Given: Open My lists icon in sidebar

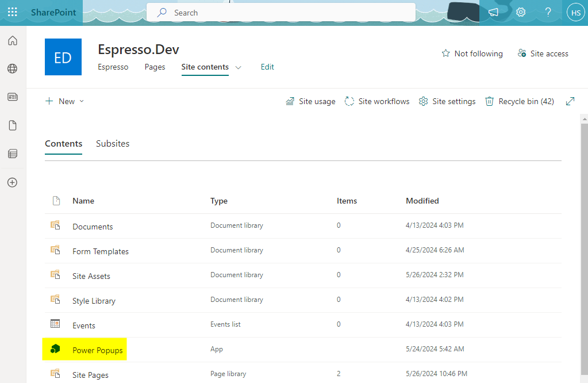Looking at the screenshot, I should [13, 154].
